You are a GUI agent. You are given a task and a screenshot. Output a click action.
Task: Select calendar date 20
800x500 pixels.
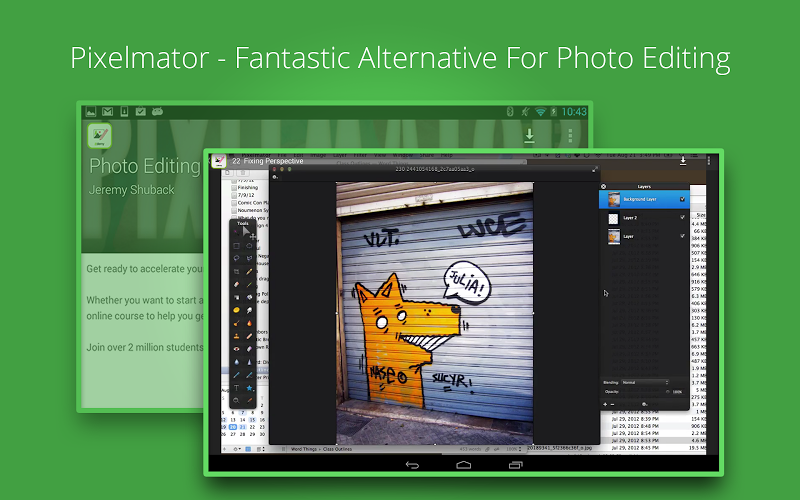pos(233,427)
